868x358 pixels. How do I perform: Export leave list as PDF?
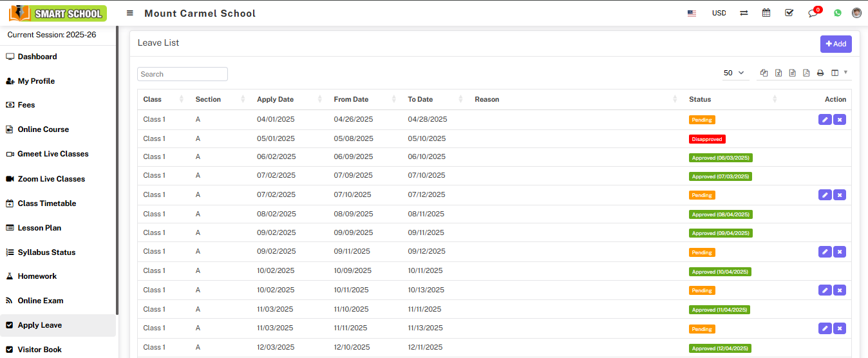point(806,73)
